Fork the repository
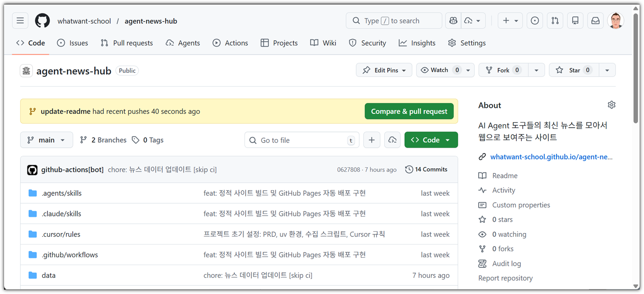This screenshot has width=644, height=294. click(503, 70)
